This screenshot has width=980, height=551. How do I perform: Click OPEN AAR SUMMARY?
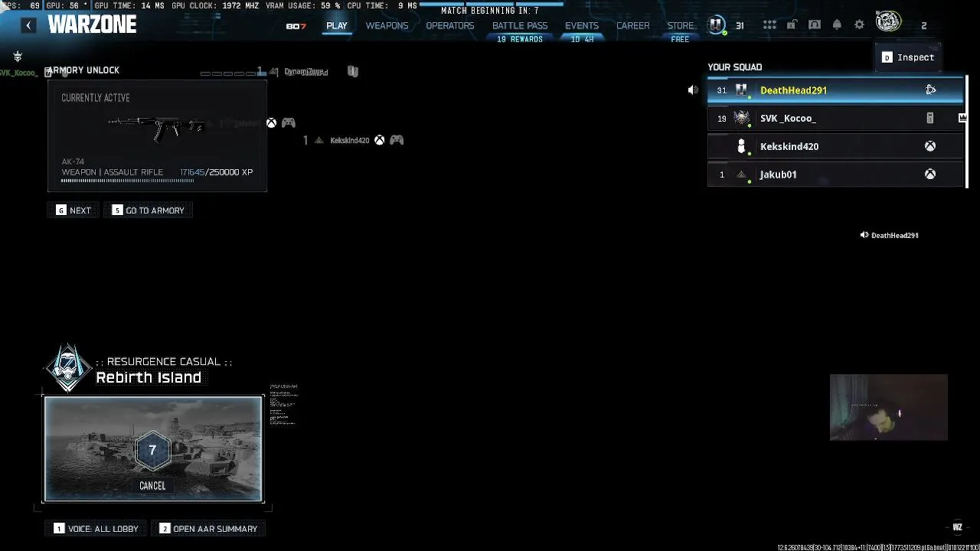(208, 529)
